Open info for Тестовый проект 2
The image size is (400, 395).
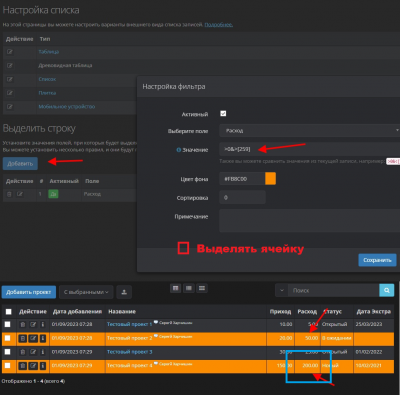43,338
